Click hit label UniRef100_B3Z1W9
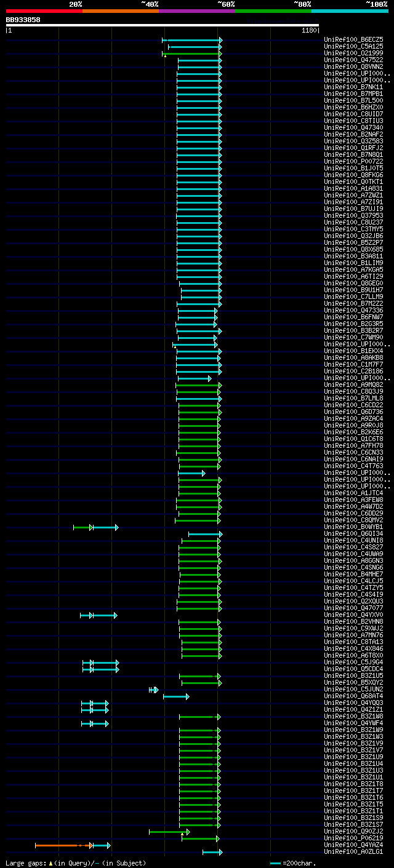 point(353,730)
